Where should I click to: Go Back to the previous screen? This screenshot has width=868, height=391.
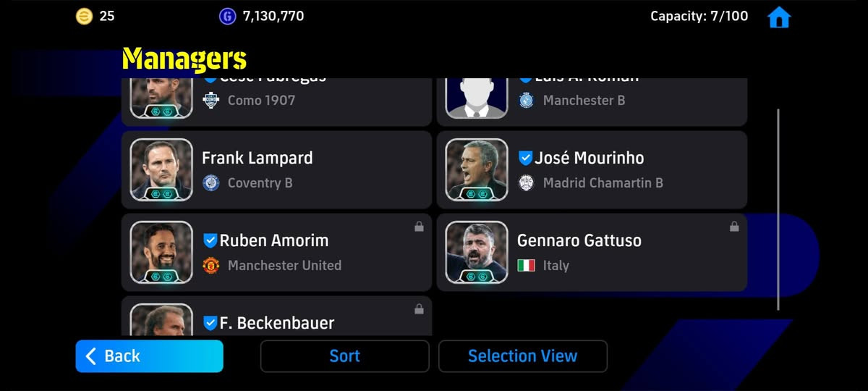pyautogui.click(x=150, y=356)
